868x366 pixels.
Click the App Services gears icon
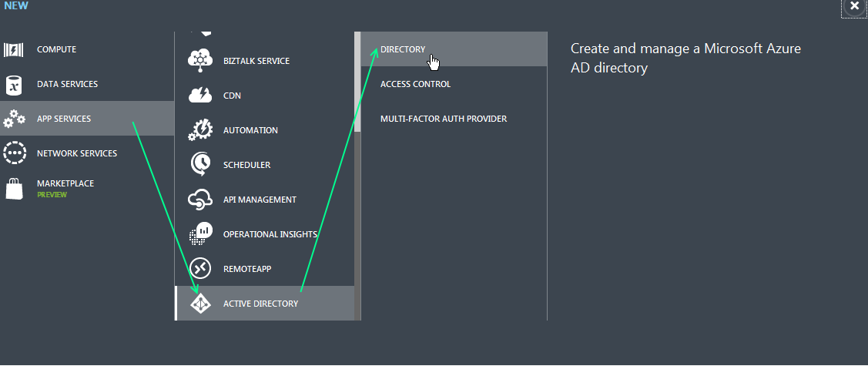point(14,119)
